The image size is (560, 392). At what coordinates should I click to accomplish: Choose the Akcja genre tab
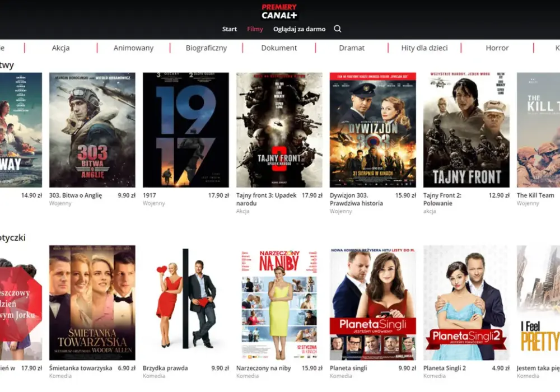point(60,48)
